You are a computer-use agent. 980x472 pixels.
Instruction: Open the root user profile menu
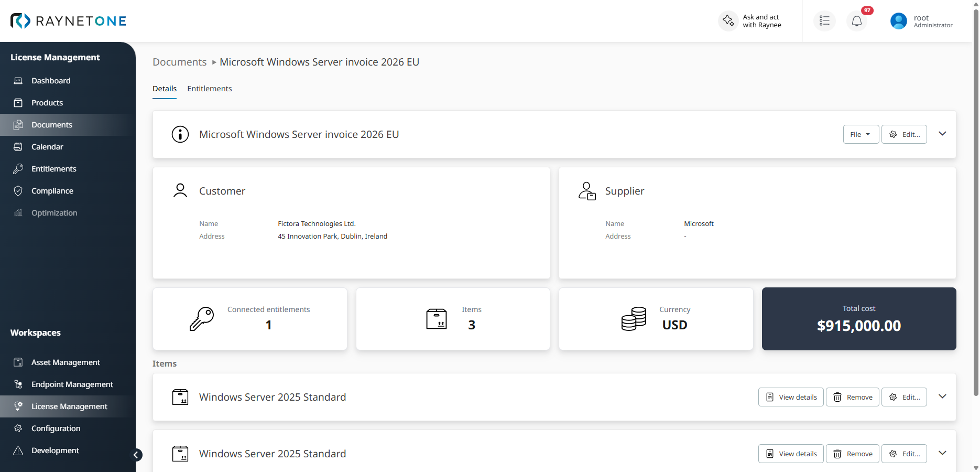[921, 21]
